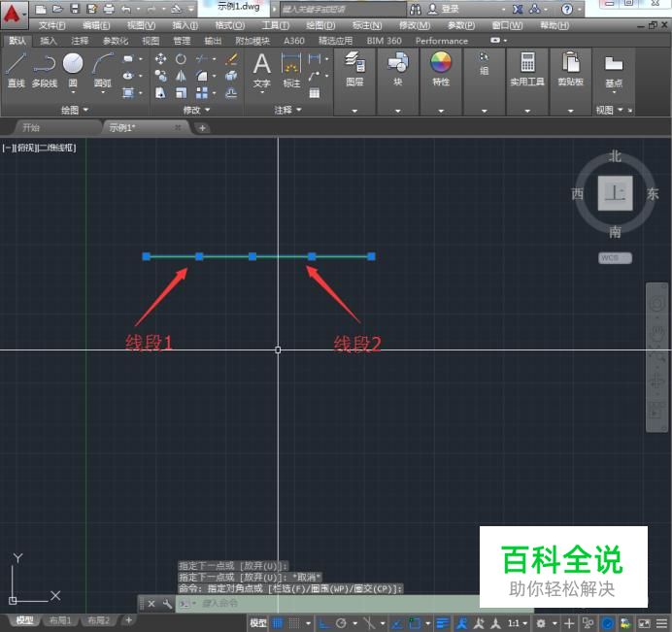Image resolution: width=672 pixels, height=632 pixels.
Task: Activate the Erase tool
Action: (231, 58)
